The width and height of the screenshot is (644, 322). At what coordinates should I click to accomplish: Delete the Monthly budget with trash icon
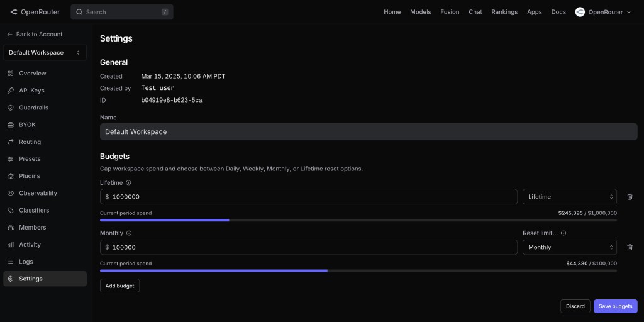point(630,247)
